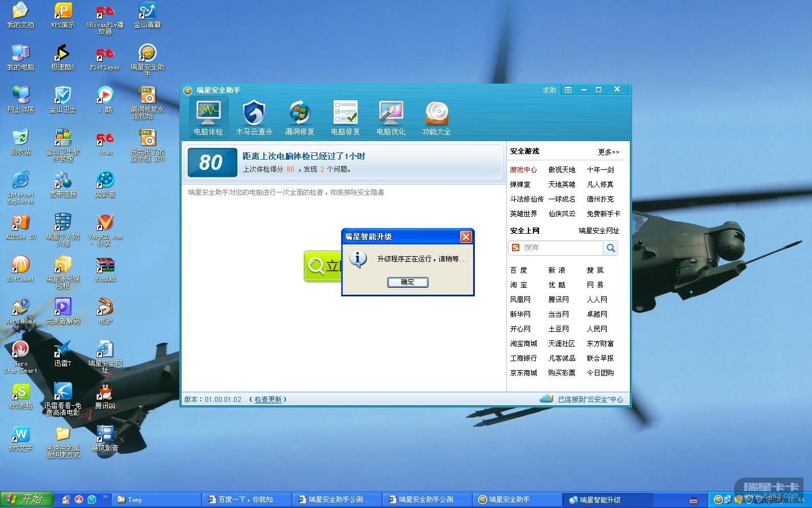Open the 傲视天地 game link
This screenshot has height=508, width=812.
tap(562, 170)
